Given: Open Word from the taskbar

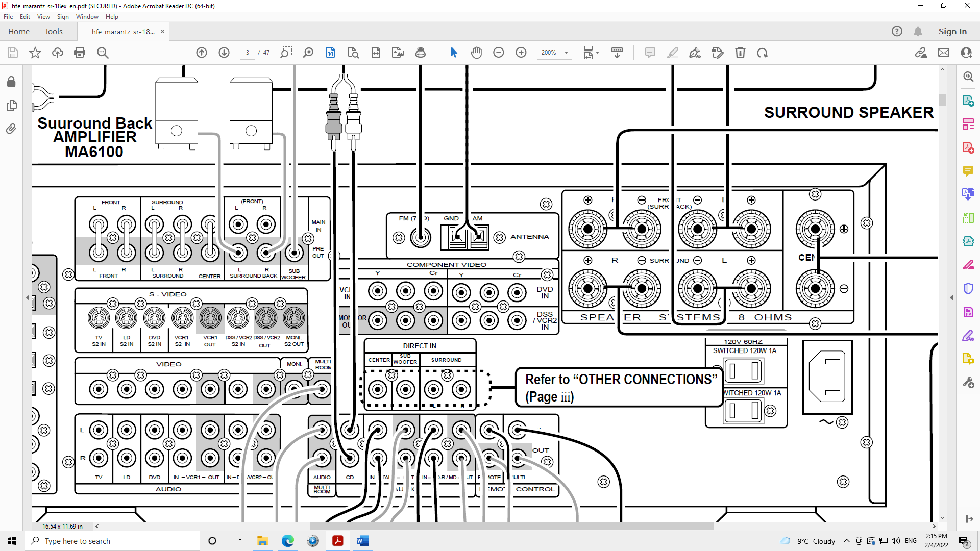Looking at the screenshot, I should (x=362, y=541).
